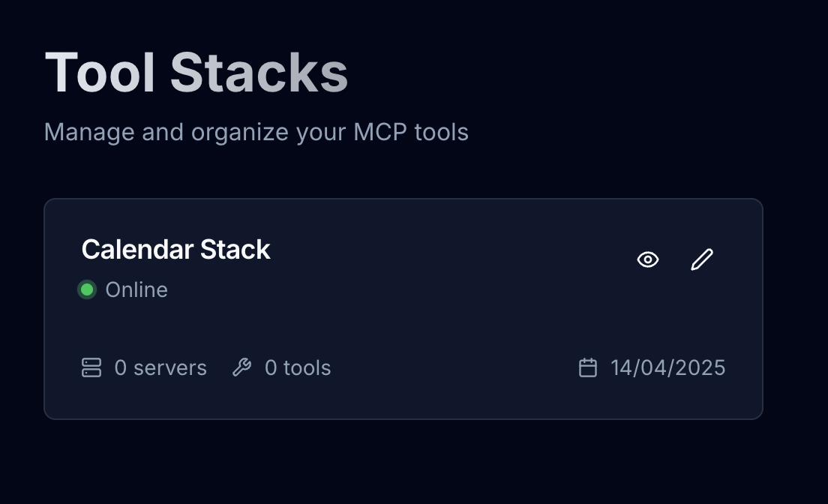Click the servers icon showing 0 servers

[x=90, y=367]
